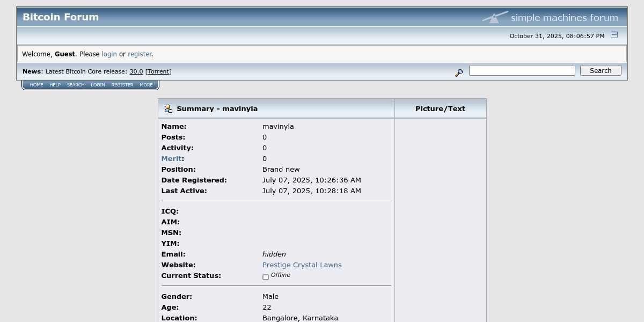
Task: Open the Merit info link
Action: [172, 159]
